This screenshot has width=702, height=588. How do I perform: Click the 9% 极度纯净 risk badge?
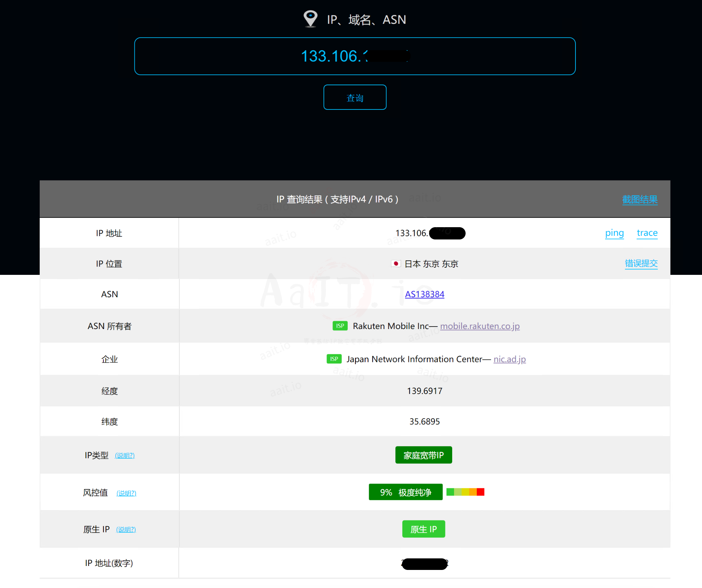click(406, 492)
